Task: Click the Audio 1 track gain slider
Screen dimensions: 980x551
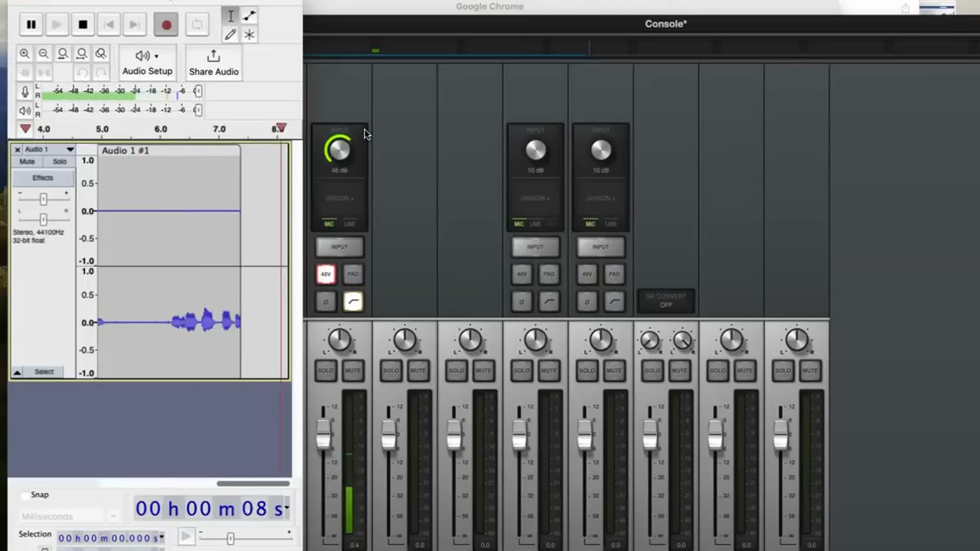Action: (43, 199)
